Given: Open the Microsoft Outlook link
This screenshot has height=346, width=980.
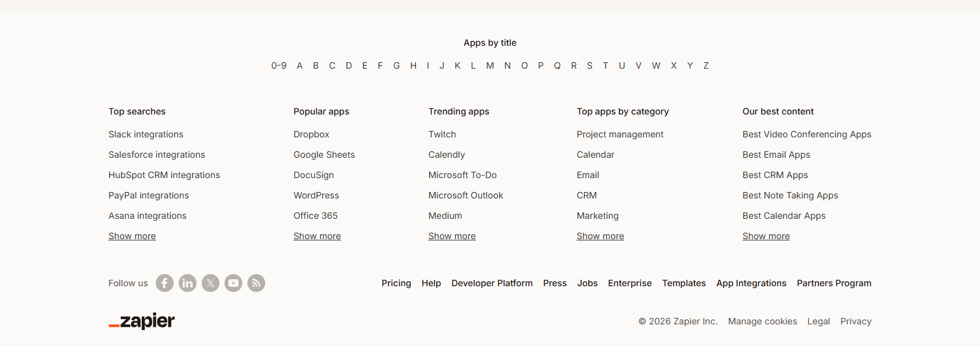Looking at the screenshot, I should point(466,195).
